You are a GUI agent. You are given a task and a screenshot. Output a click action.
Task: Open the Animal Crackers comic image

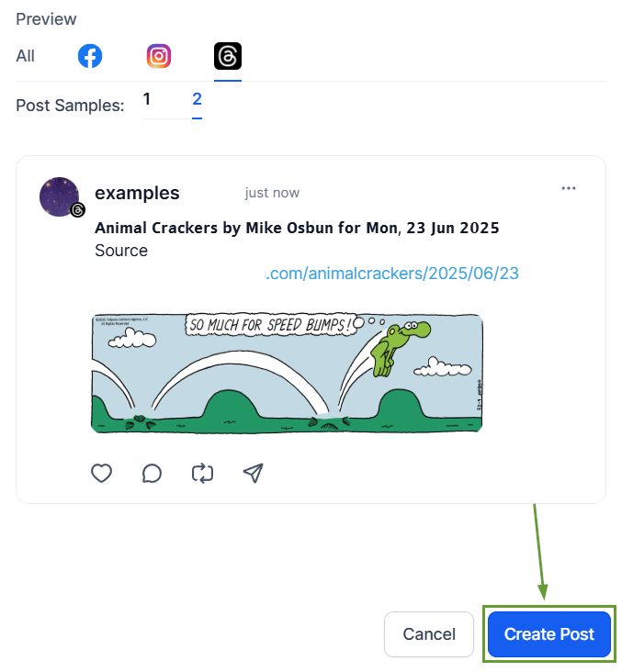pyautogui.click(x=287, y=373)
